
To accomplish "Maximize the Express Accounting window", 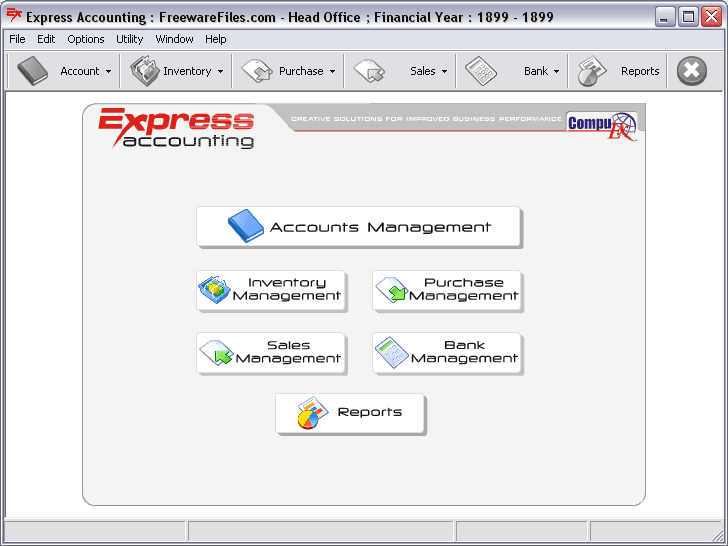I will pos(688,17).
